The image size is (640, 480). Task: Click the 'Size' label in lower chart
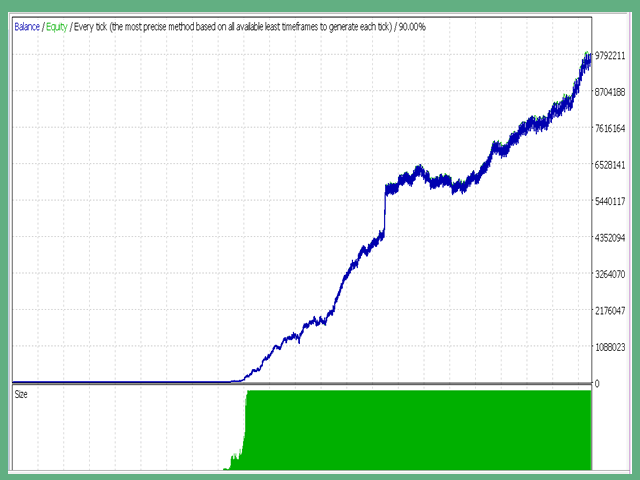21,394
